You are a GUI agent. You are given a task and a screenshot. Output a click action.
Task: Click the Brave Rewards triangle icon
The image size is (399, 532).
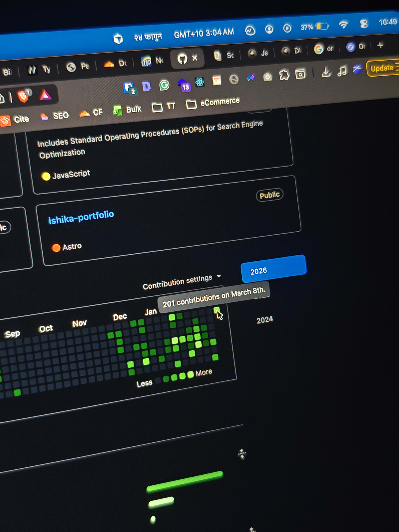(45, 95)
